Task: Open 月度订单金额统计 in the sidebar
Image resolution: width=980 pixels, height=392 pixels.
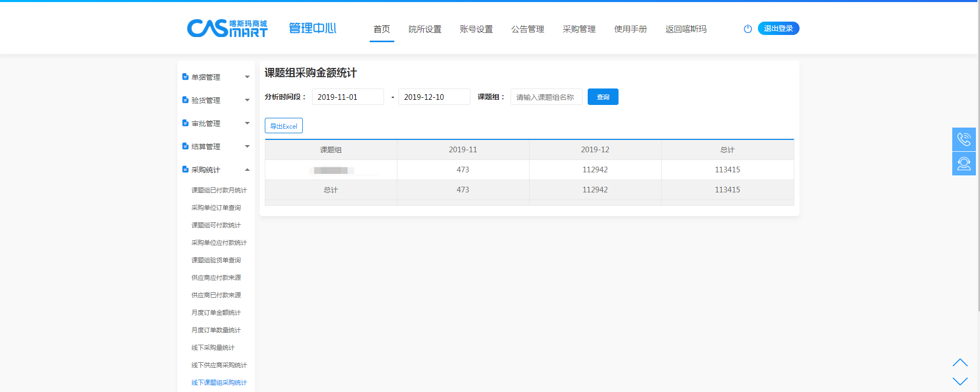Action: [x=216, y=313]
